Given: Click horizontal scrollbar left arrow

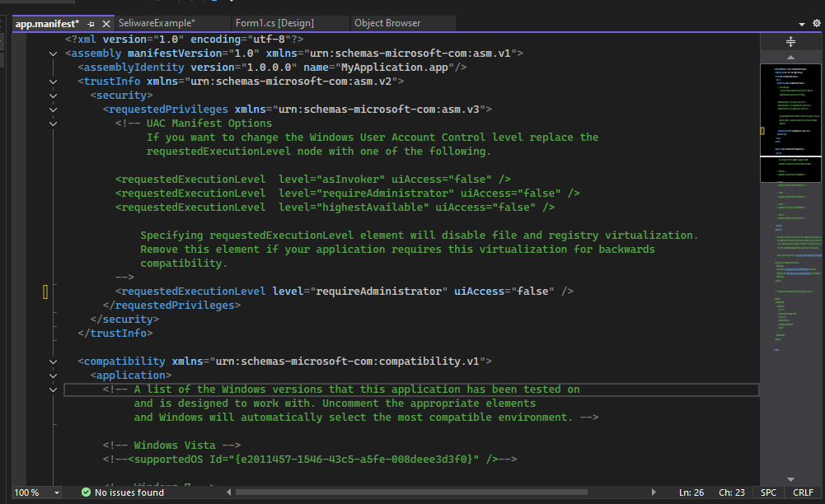Looking at the screenshot, I should coord(228,492).
